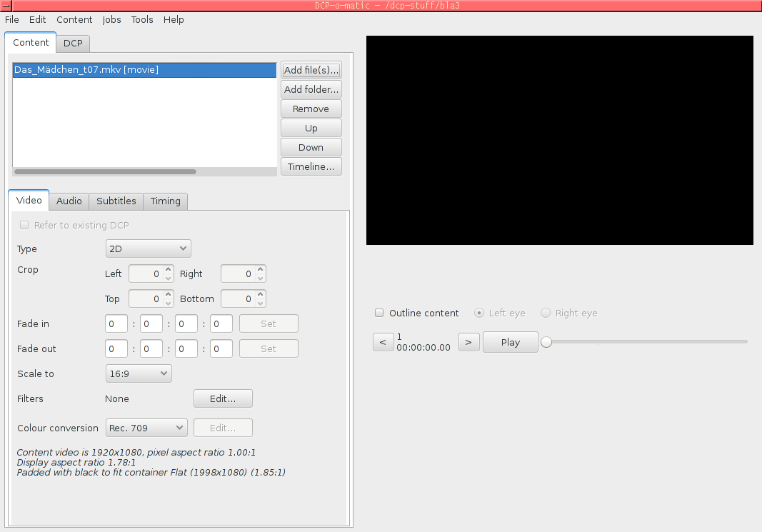Switch to the DCP tab
The image size is (762, 532).
click(73, 44)
